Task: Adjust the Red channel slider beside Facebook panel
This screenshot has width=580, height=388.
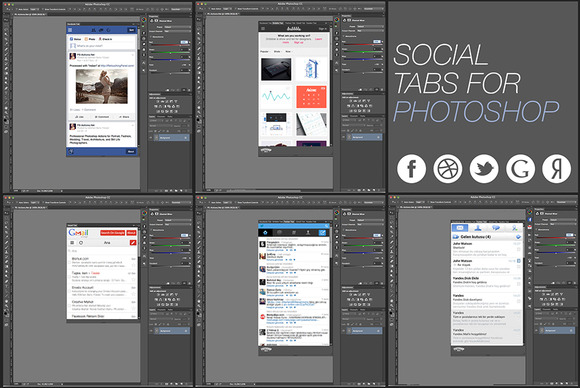Action: (x=170, y=45)
